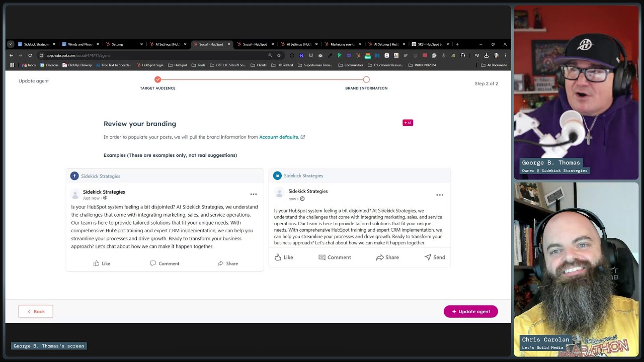
Task: Click Comment on the LinkedIn post preview
Action: (x=335, y=257)
